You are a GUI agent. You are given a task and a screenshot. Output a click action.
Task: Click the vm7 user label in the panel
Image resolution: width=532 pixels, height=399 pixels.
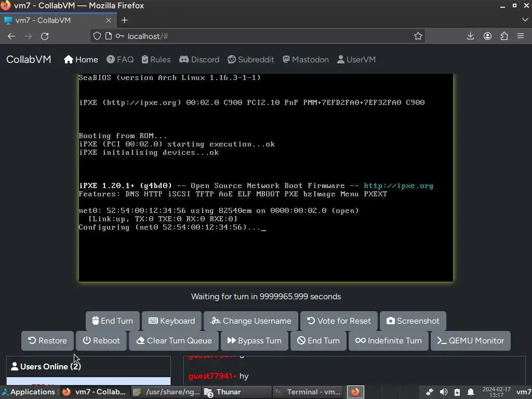pyautogui.click(x=524, y=392)
